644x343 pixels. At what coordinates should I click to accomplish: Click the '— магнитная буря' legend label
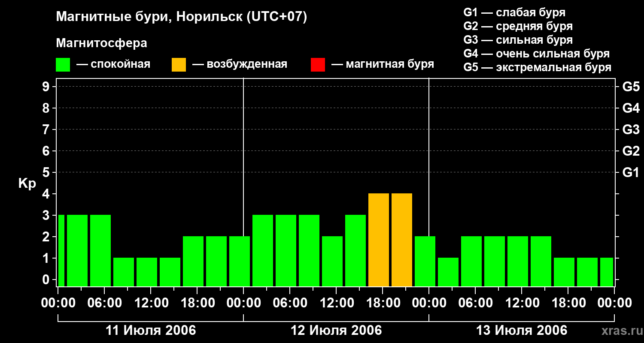pyautogui.click(x=383, y=64)
